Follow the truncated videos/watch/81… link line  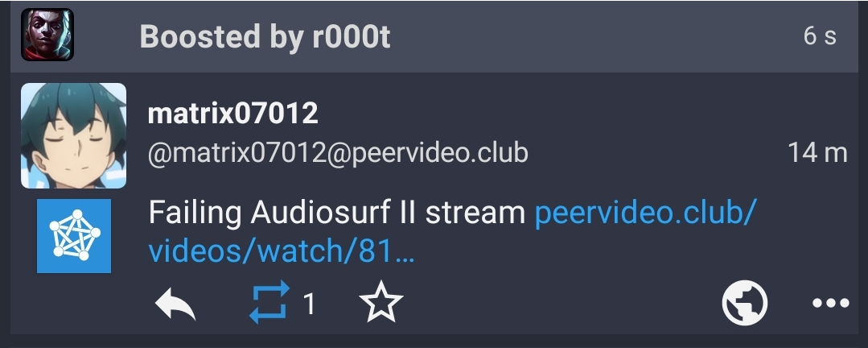[x=282, y=251]
